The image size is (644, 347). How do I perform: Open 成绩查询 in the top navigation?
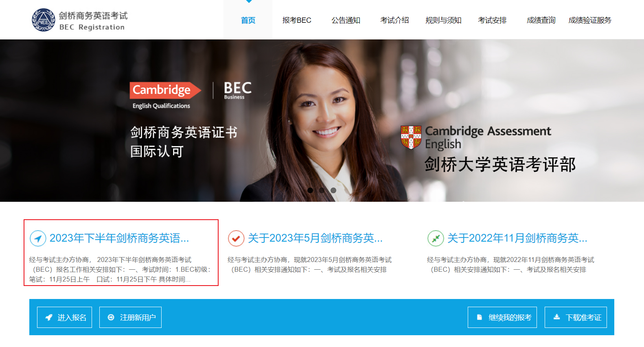pyautogui.click(x=541, y=20)
